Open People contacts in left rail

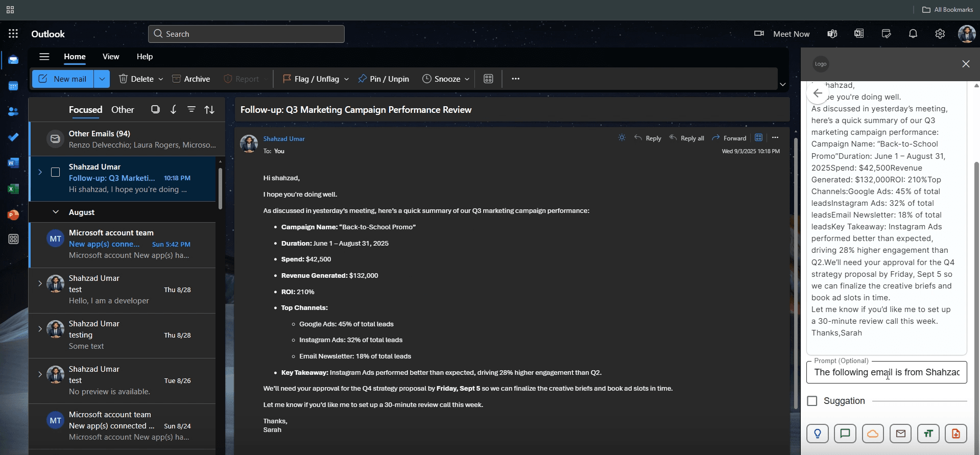coord(13,111)
